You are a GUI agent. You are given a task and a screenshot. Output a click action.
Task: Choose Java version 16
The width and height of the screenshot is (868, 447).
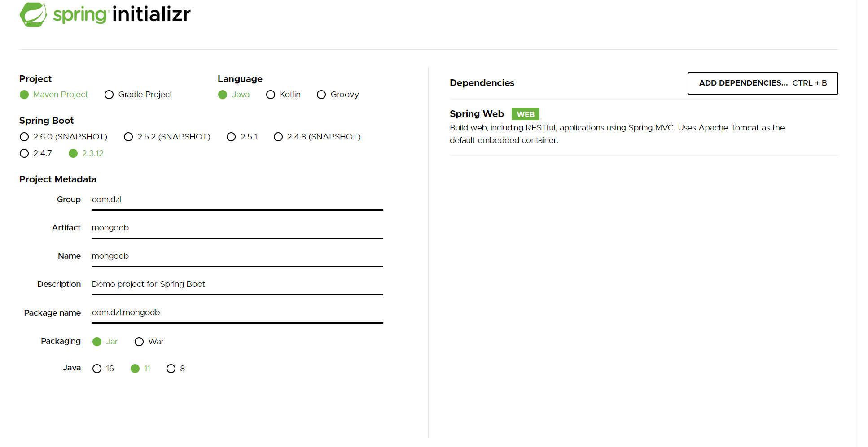tap(103, 369)
